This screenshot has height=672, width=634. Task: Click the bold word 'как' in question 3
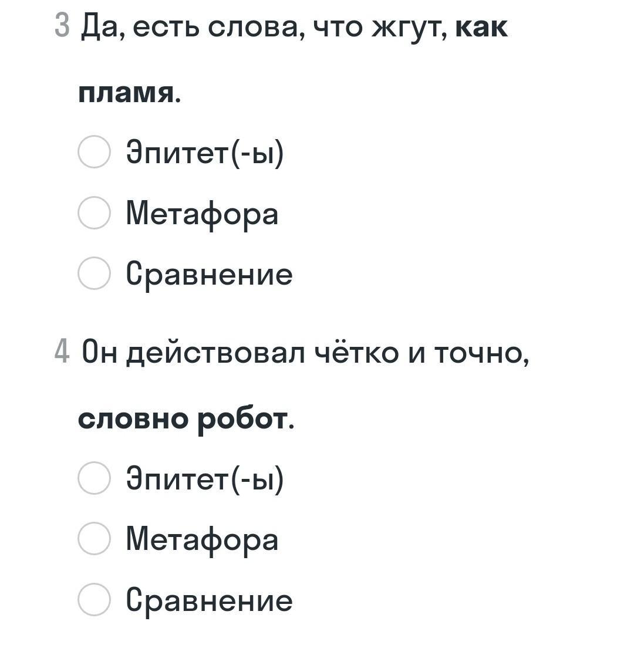point(481,27)
